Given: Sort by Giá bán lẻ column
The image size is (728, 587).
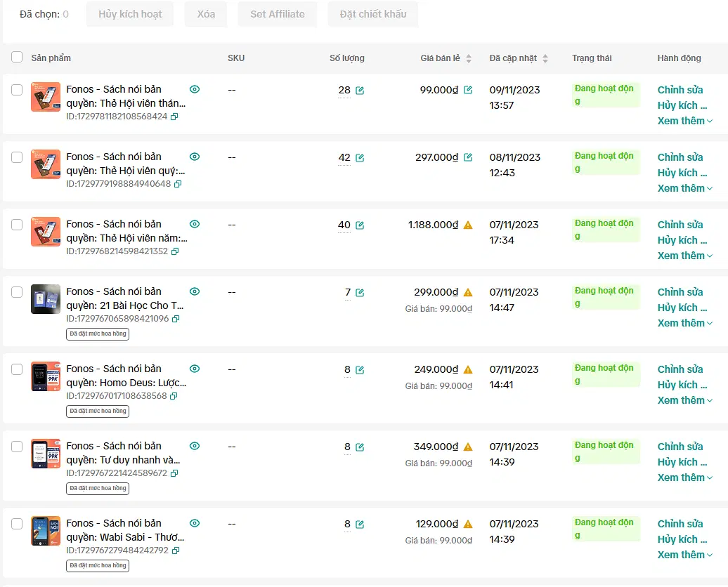Looking at the screenshot, I should click(469, 58).
